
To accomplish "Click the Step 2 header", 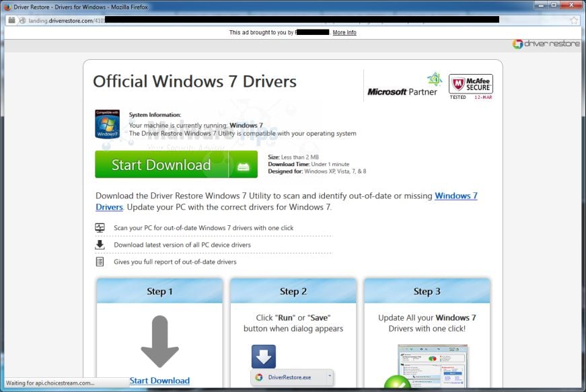I will [x=293, y=291].
